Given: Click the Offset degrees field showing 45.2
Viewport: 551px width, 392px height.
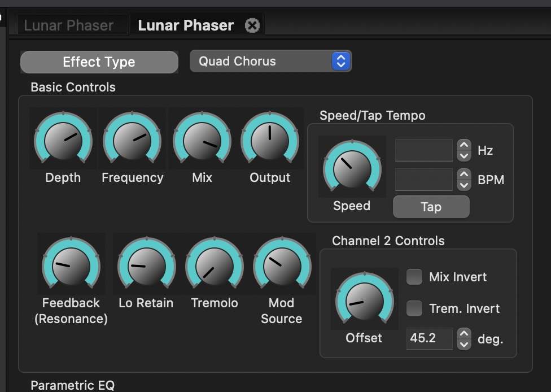Looking at the screenshot, I should 430,338.
